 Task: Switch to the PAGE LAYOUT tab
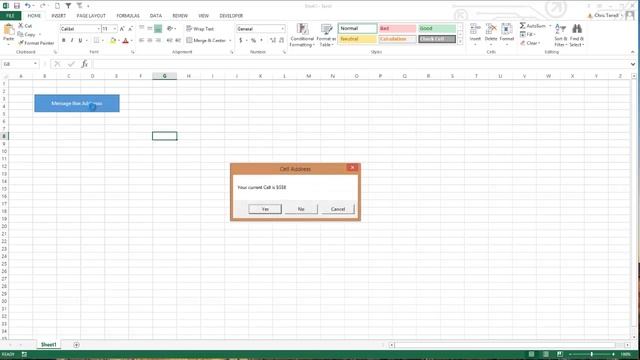pyautogui.click(x=91, y=16)
